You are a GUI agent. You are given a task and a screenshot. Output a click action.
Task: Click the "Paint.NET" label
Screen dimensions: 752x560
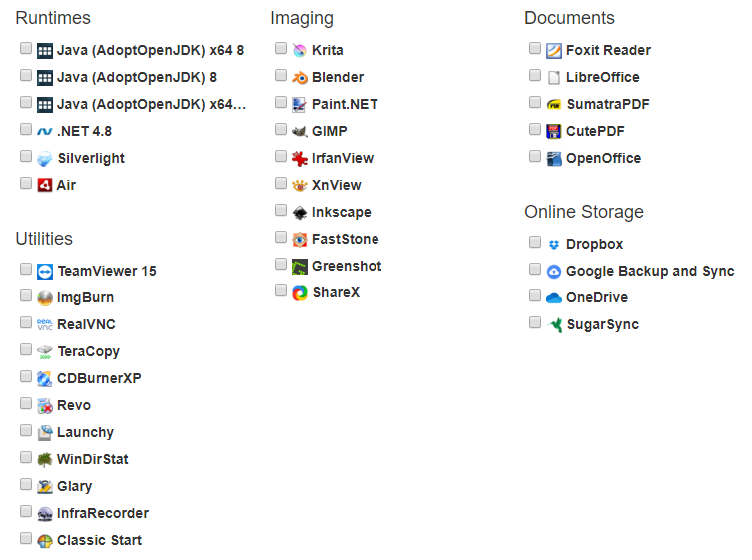pyautogui.click(x=345, y=104)
